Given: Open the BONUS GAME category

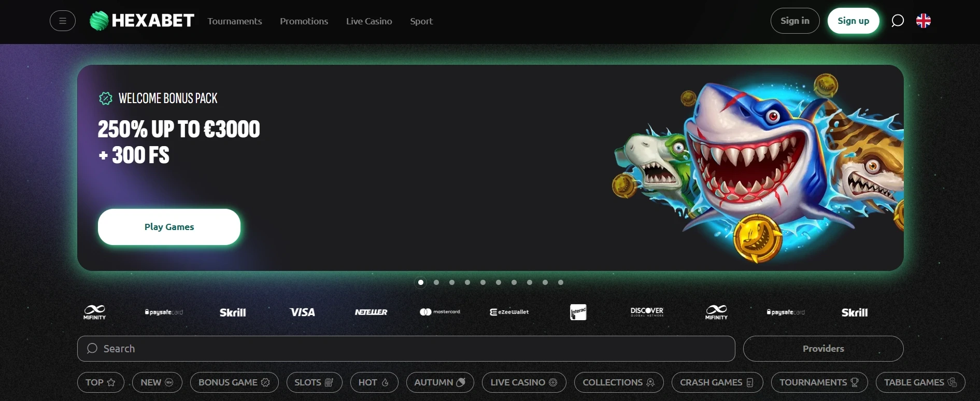Looking at the screenshot, I should pyautogui.click(x=234, y=382).
